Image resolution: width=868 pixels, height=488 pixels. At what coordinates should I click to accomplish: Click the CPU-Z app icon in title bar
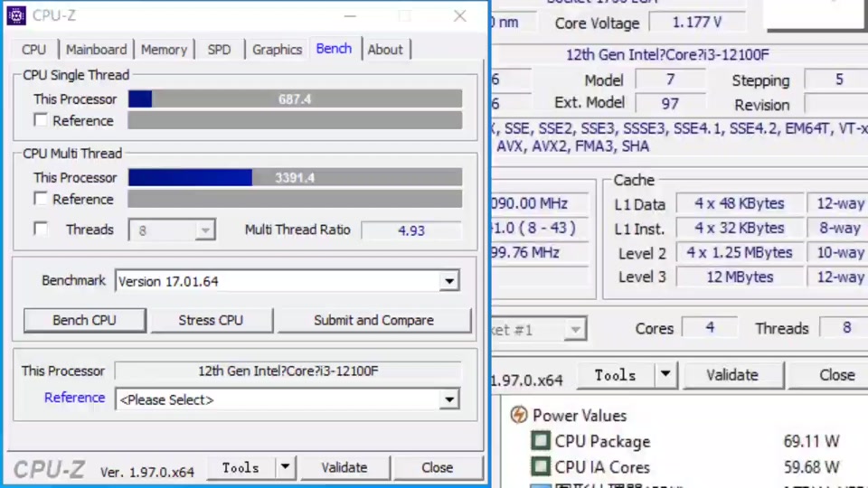[17, 15]
